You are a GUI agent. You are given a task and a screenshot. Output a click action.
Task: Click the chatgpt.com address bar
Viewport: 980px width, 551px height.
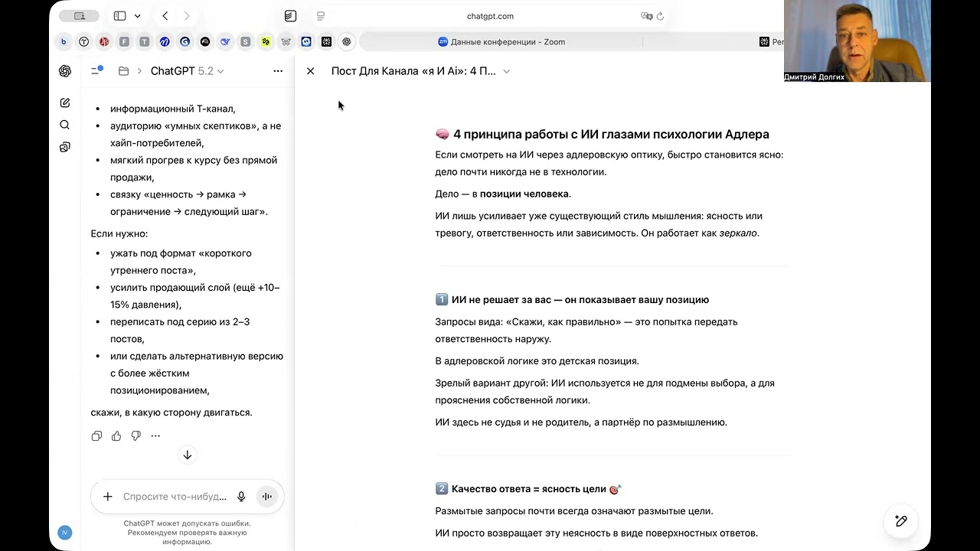490,16
